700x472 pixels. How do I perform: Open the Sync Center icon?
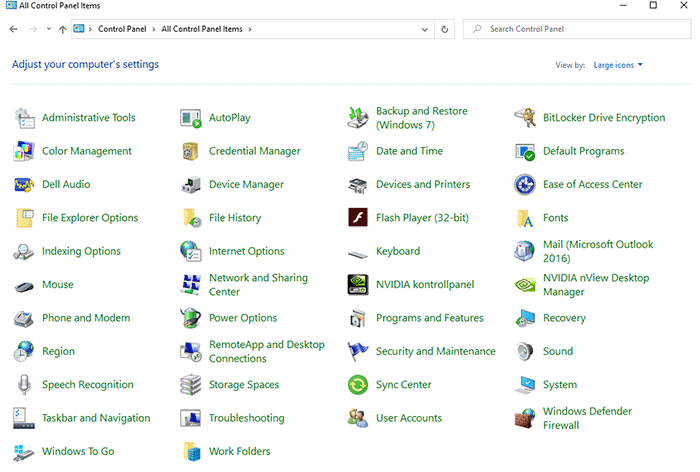(x=358, y=385)
